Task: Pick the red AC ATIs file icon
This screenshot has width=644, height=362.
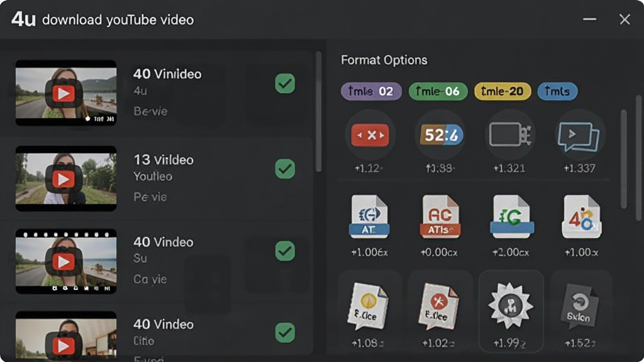Action: [x=440, y=217]
